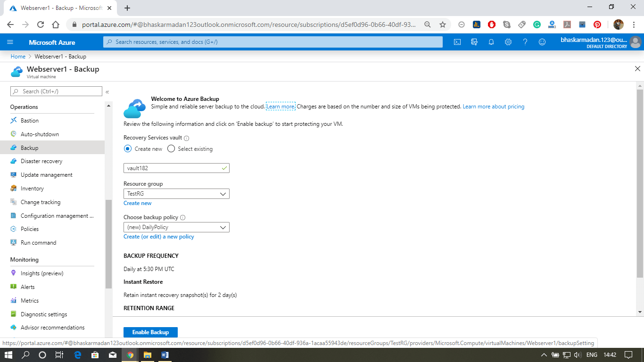
Task: Choose the 'Create new' vault option
Action: pyautogui.click(x=127, y=148)
